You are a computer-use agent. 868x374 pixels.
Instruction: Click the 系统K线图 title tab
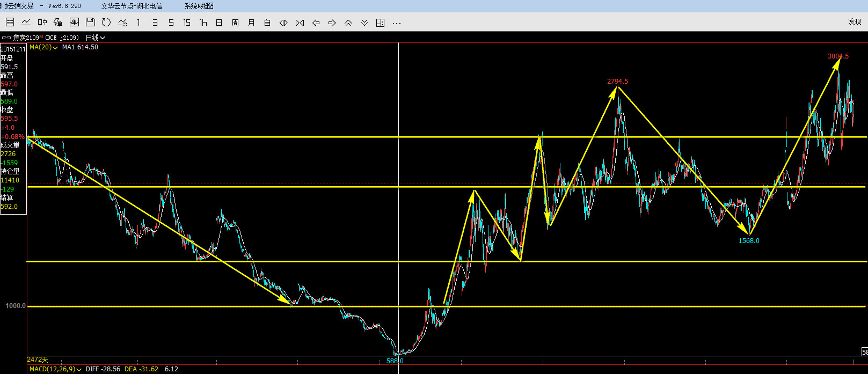[199, 6]
